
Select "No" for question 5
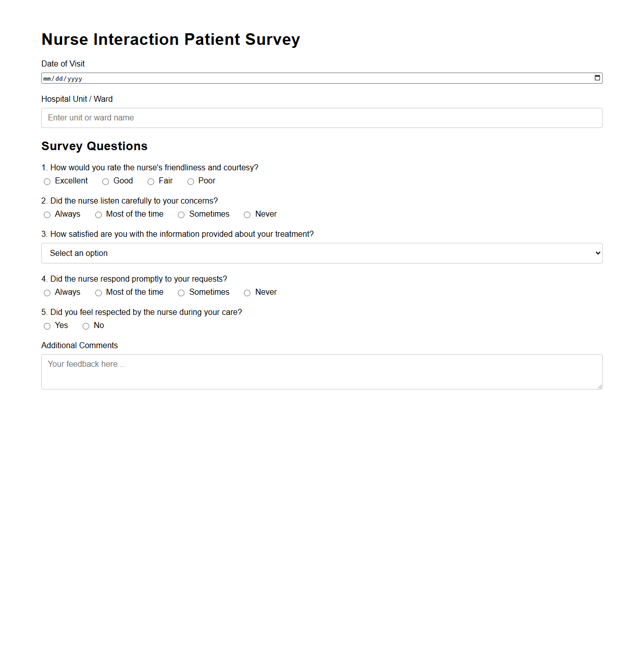[x=86, y=326]
